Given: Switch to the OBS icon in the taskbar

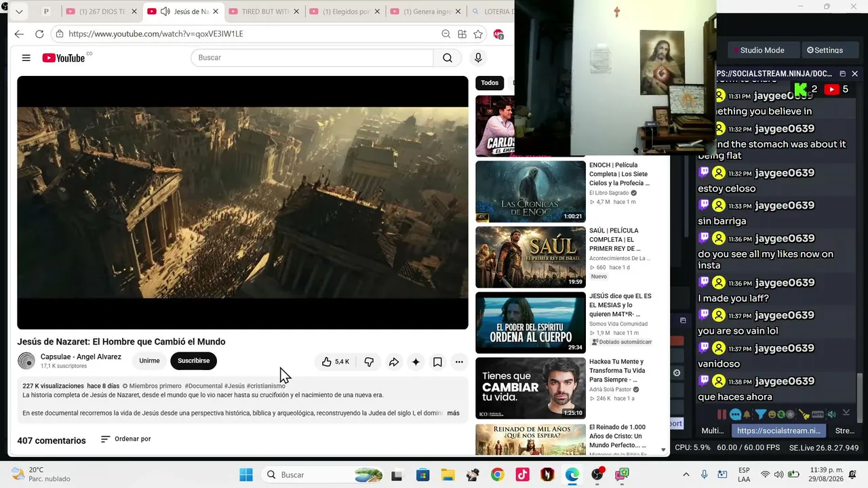Looking at the screenshot, I should point(597,474).
